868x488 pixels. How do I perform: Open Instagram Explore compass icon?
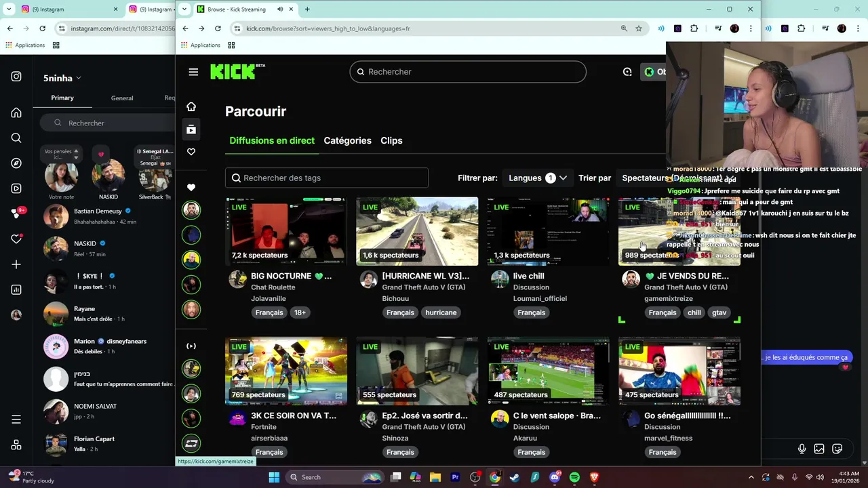(x=16, y=163)
